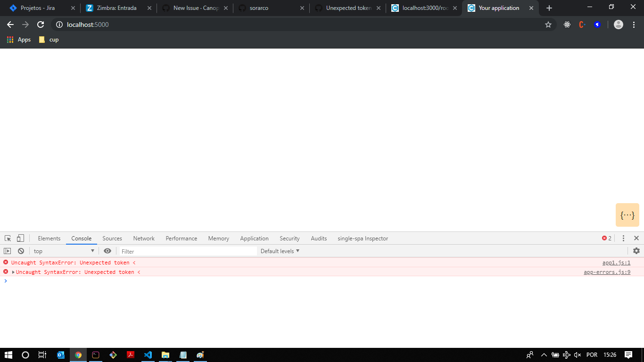Open the single-spa inspector floating widget
The height and width of the screenshot is (362, 644).
point(627,214)
